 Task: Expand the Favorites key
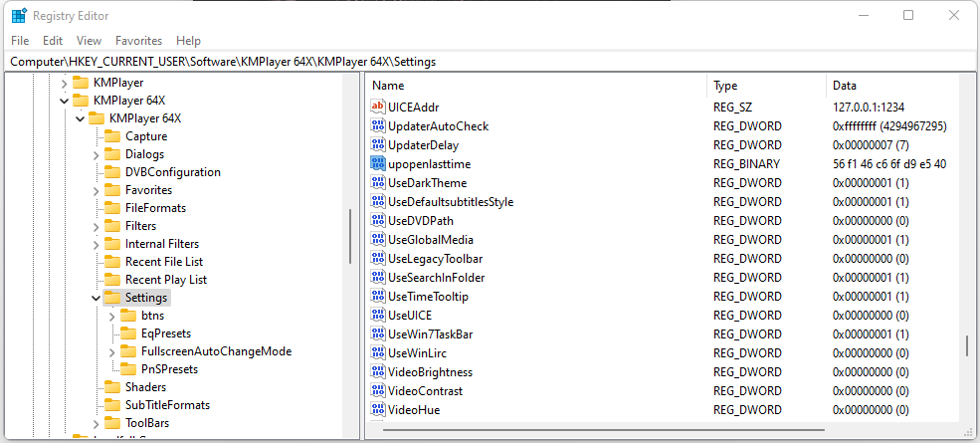coord(96,190)
